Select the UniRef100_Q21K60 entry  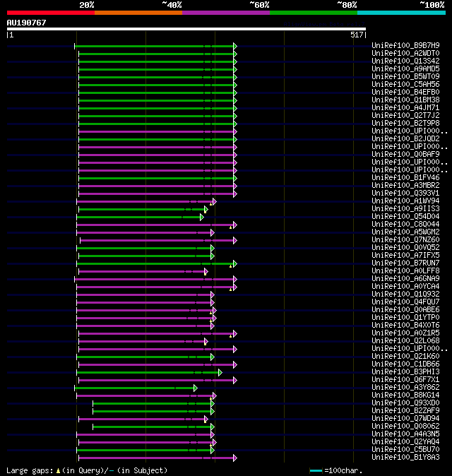405,357
